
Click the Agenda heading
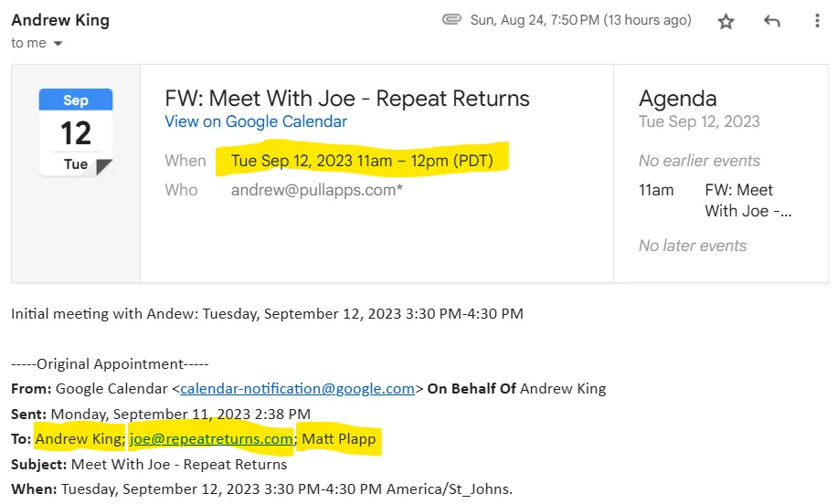pyautogui.click(x=677, y=98)
